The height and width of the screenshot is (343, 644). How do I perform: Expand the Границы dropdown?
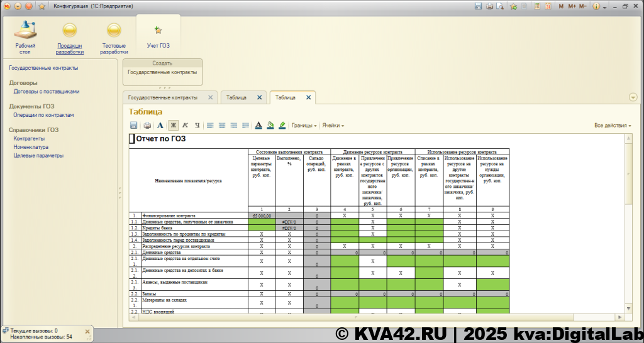(304, 126)
